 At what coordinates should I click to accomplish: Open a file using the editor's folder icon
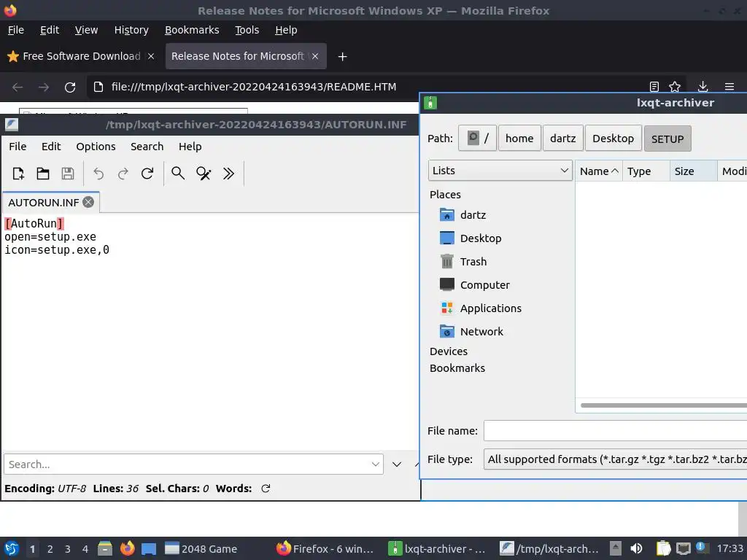point(43,174)
